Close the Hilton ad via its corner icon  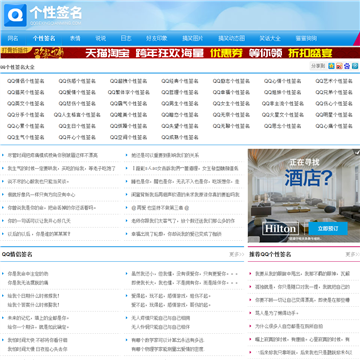pyautogui.click(x=357, y=152)
